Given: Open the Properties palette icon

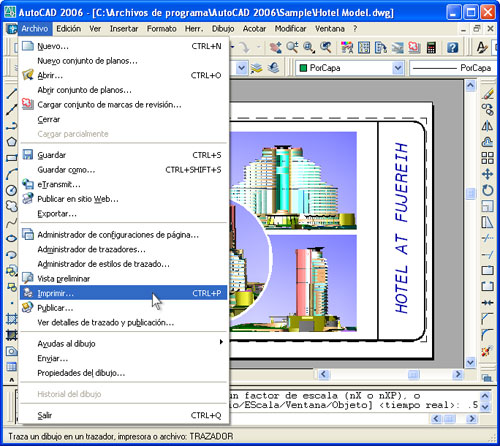Looking at the screenshot, I should pos(347,47).
